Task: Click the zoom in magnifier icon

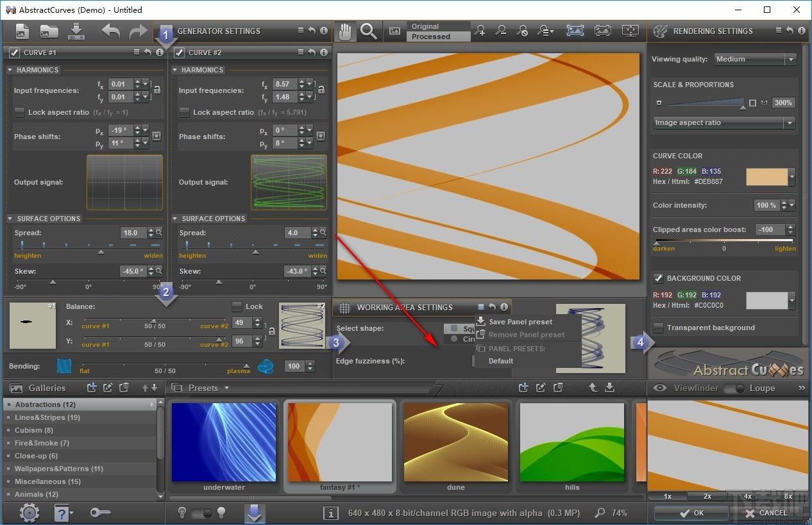Action: (x=480, y=30)
